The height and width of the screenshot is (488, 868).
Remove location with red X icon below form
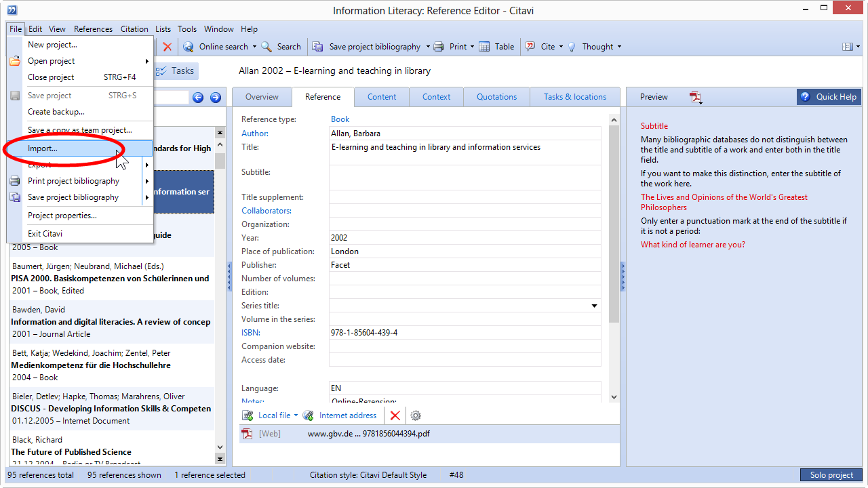pyautogui.click(x=395, y=415)
